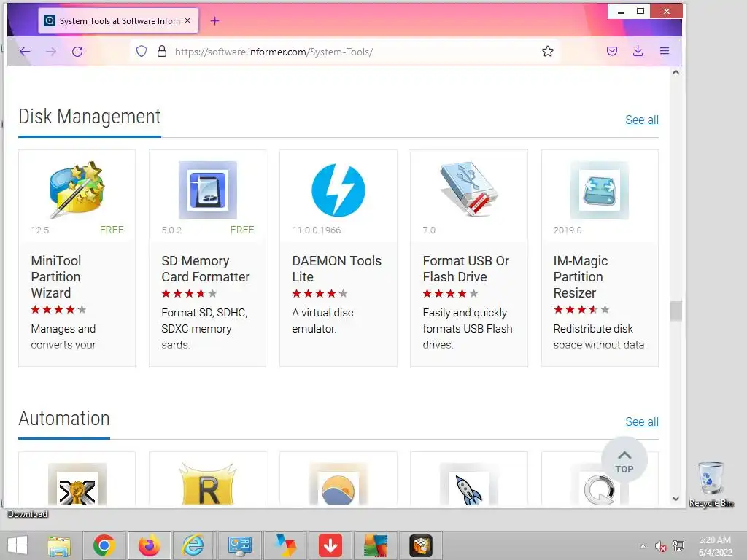
Task: Click the sunset Automation app icon
Action: 338,485
